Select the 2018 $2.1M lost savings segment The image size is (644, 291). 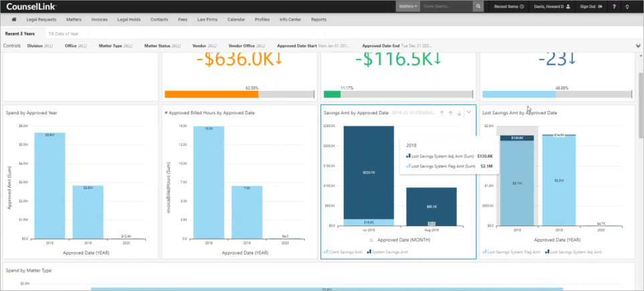tap(517, 183)
